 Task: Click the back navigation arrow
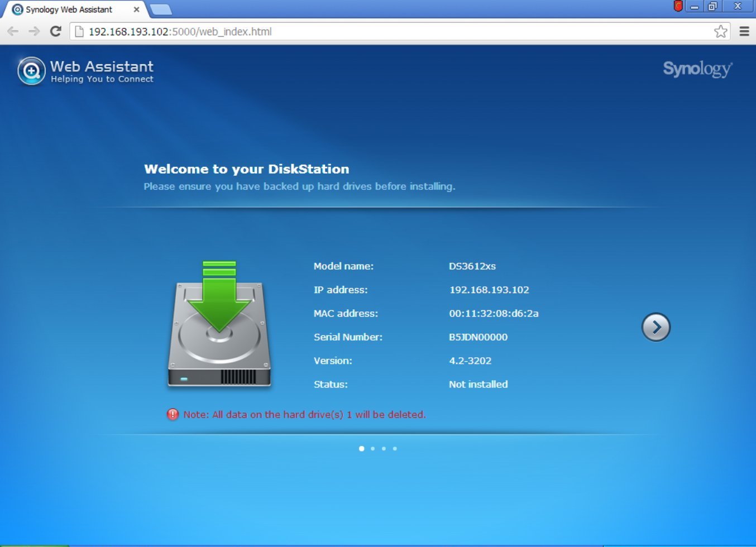(x=13, y=32)
